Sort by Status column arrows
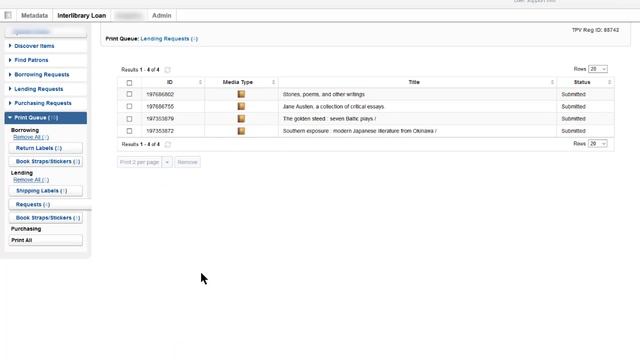This screenshot has width=640, height=360. [x=609, y=82]
